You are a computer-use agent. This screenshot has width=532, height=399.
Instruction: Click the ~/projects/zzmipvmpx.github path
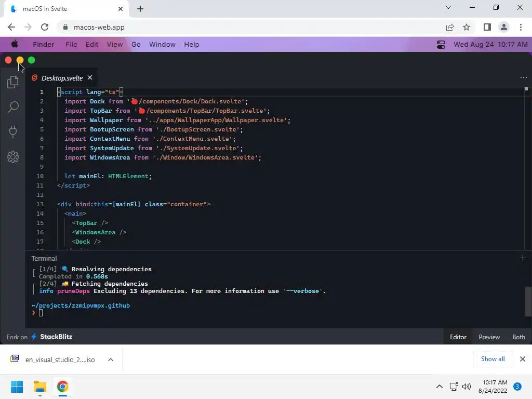click(81, 305)
